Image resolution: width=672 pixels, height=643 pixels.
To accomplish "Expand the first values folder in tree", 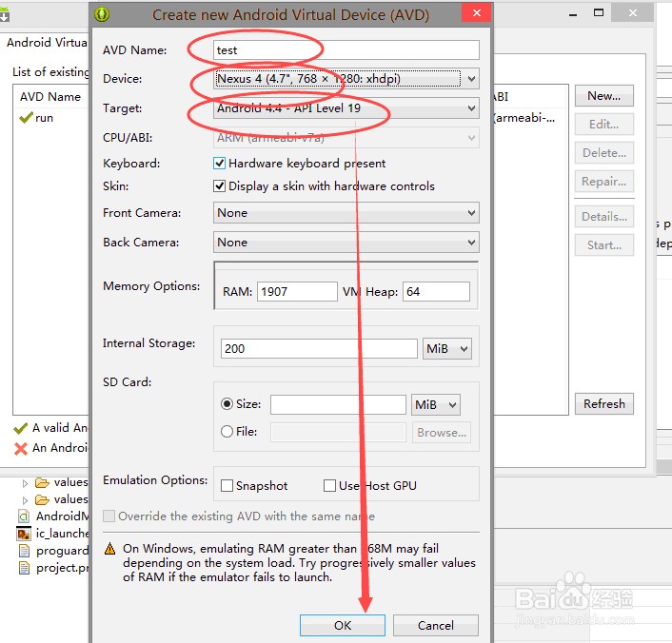I will (25, 483).
